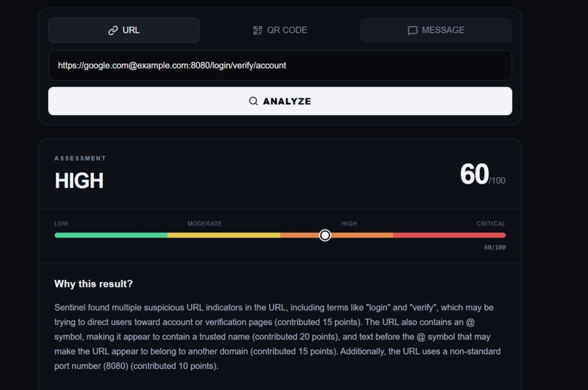Click the magnifier icon on the Analyze button
This screenshot has height=390, width=588.
click(253, 101)
